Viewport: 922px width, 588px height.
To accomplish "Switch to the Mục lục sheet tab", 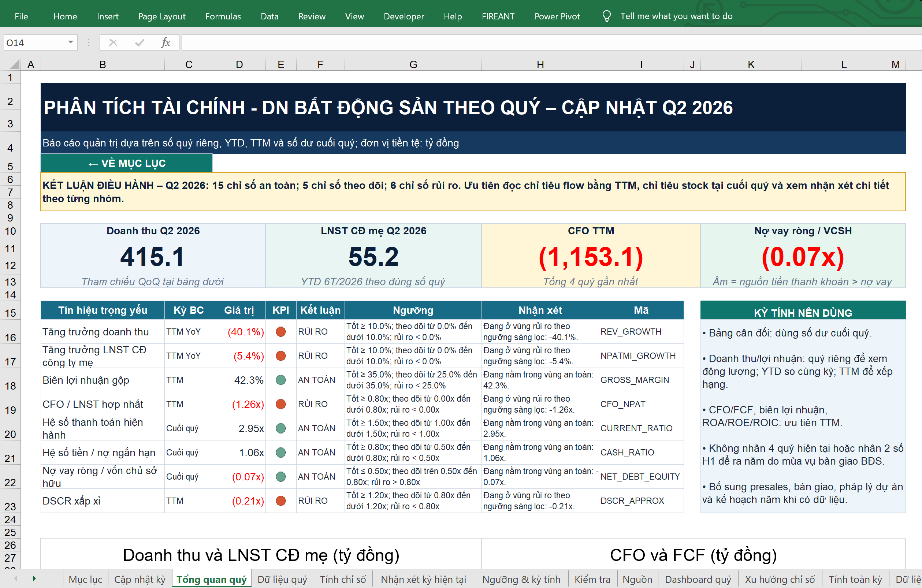I will pyautogui.click(x=85, y=579).
